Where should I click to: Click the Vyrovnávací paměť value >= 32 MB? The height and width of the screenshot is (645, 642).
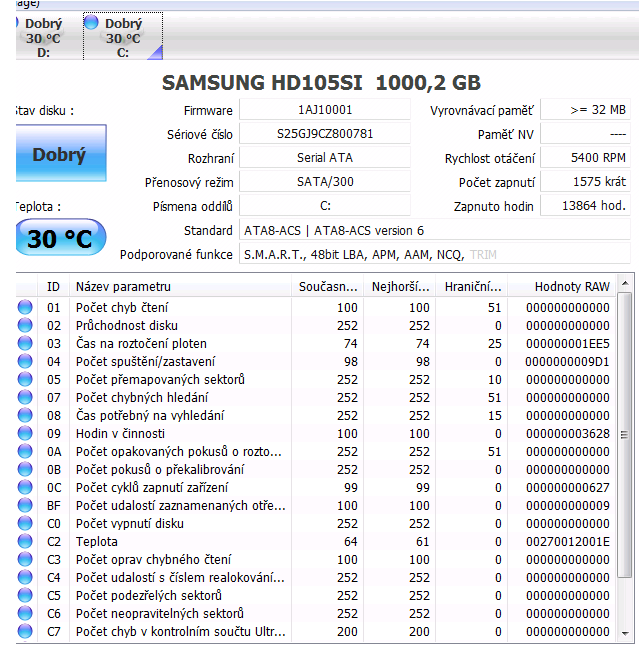click(585, 110)
